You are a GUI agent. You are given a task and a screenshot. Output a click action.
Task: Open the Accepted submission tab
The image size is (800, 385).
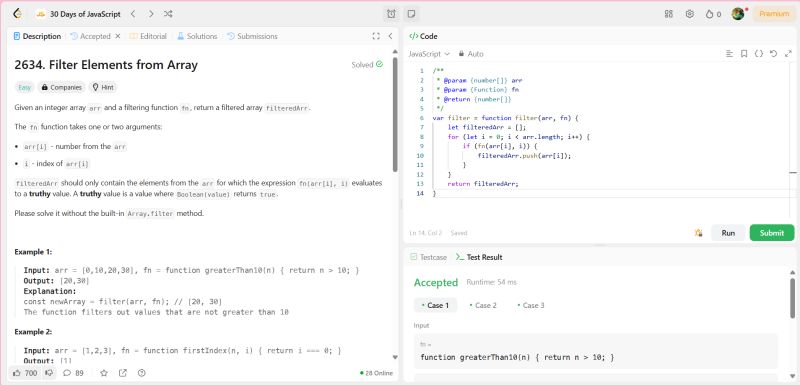point(90,36)
